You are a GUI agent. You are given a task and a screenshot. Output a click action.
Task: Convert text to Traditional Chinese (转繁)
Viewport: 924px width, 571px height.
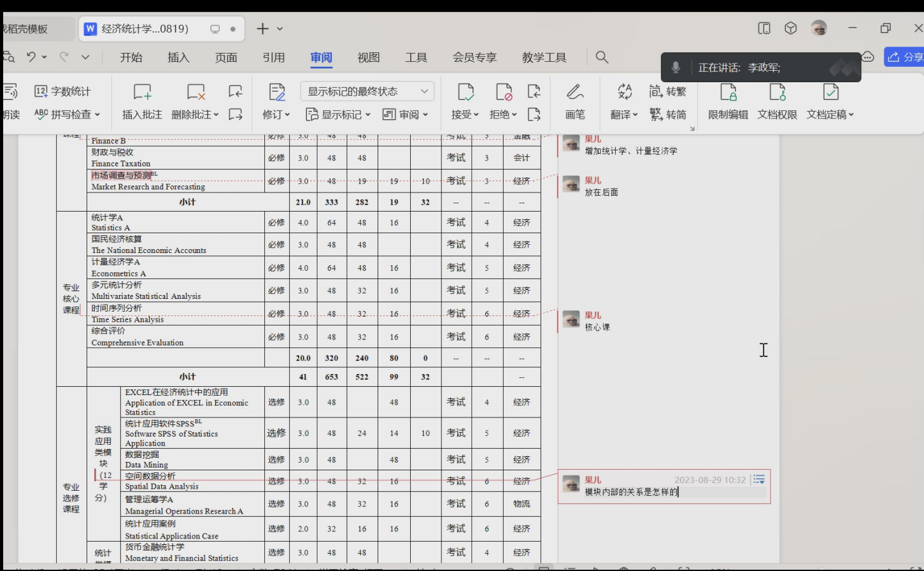coord(667,91)
